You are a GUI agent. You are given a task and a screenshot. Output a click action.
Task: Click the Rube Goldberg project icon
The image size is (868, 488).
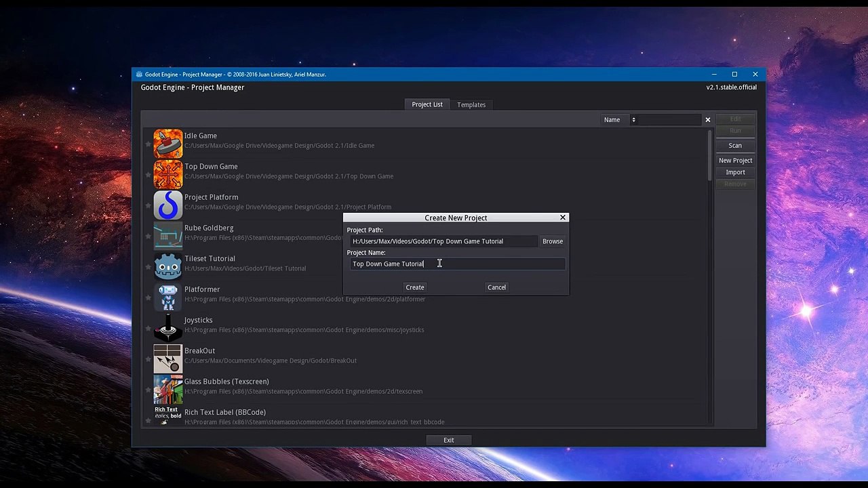tap(167, 235)
